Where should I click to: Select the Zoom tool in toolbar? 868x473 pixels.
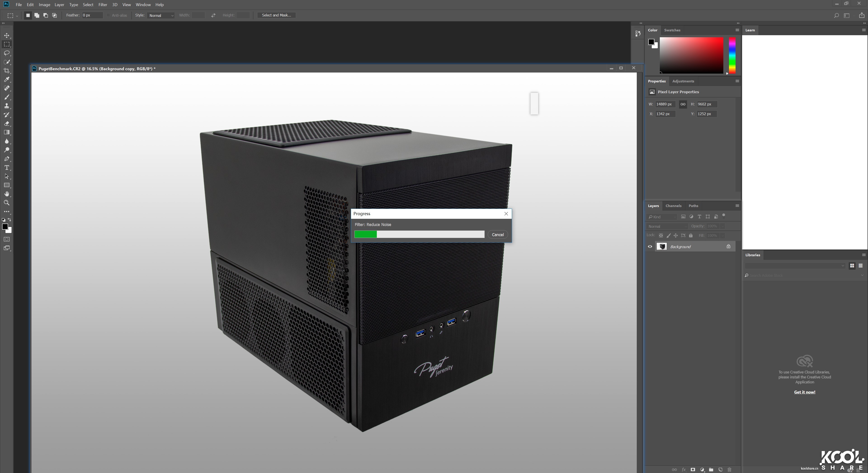click(7, 203)
